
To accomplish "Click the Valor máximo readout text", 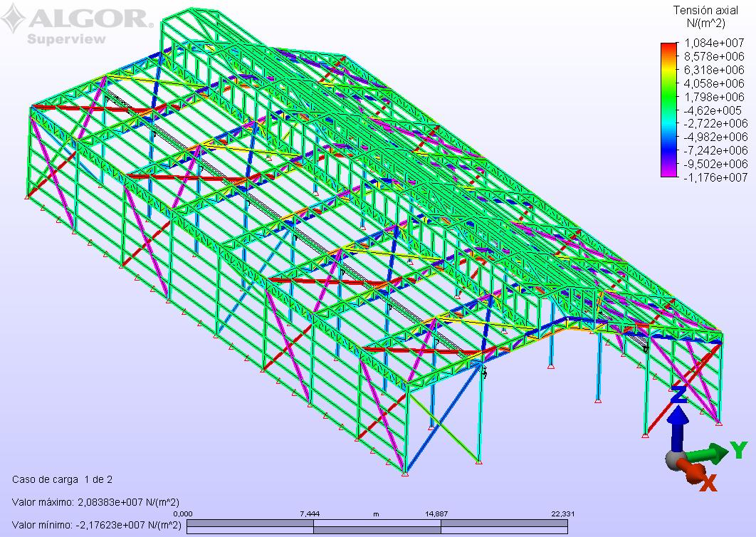I will tap(95, 502).
